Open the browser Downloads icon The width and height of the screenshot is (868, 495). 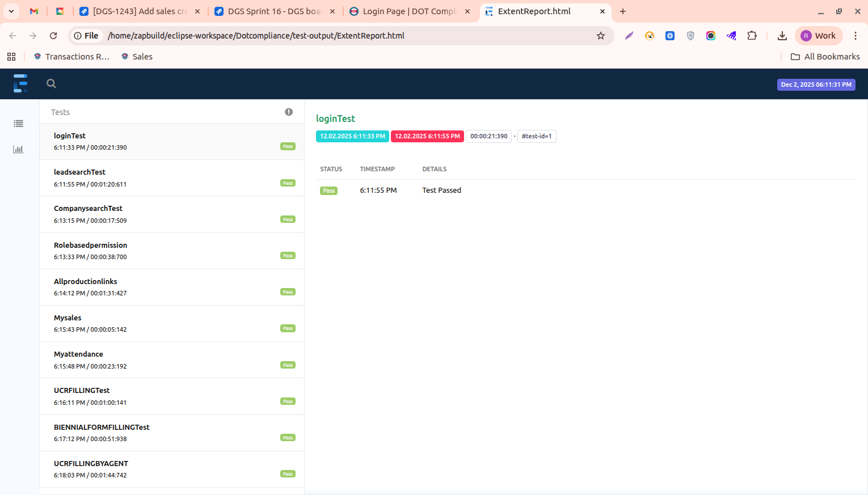782,36
